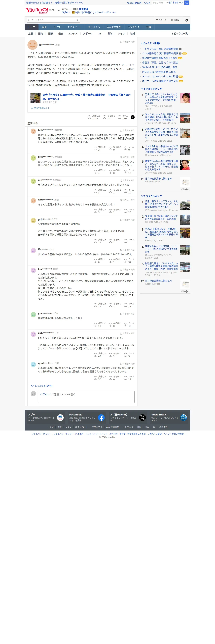Screen dimensions: 215x644
Task: Open the エキスパート tab
Action: pyautogui.click(x=74, y=27)
